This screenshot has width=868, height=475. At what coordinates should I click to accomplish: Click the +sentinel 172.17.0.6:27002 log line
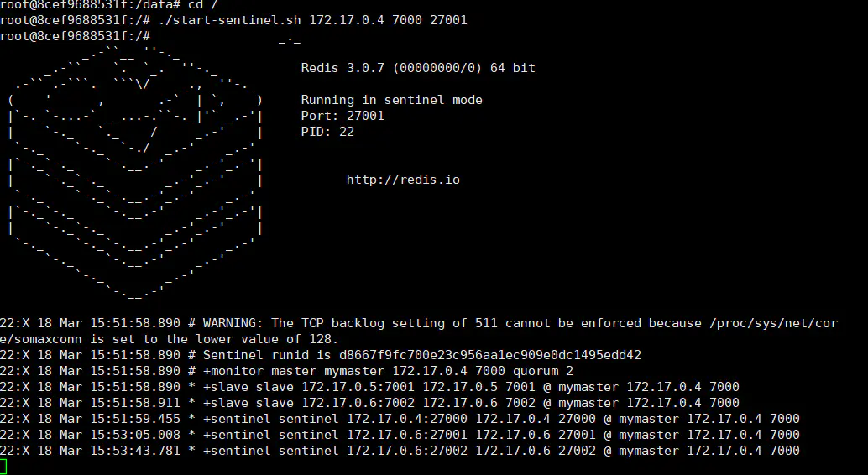point(400,452)
